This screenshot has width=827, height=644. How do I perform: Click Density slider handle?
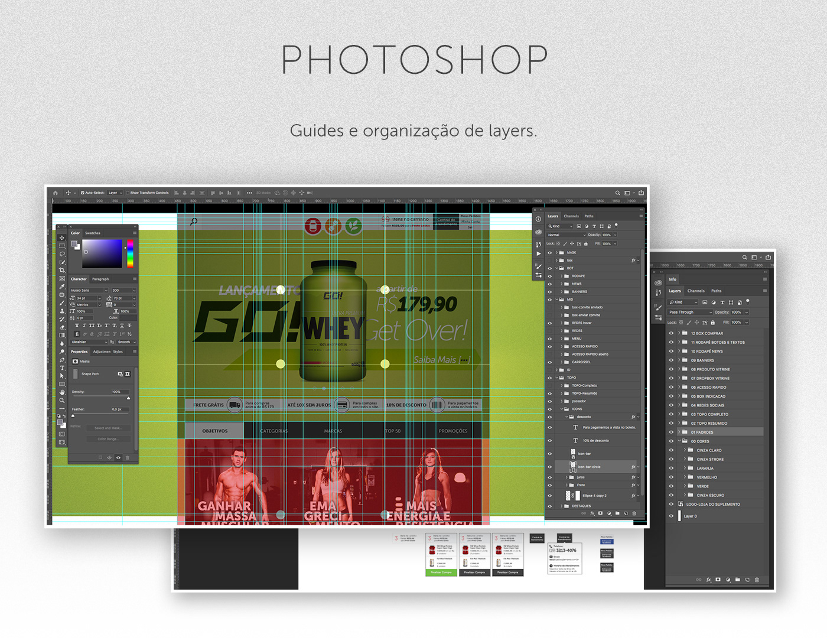click(129, 398)
